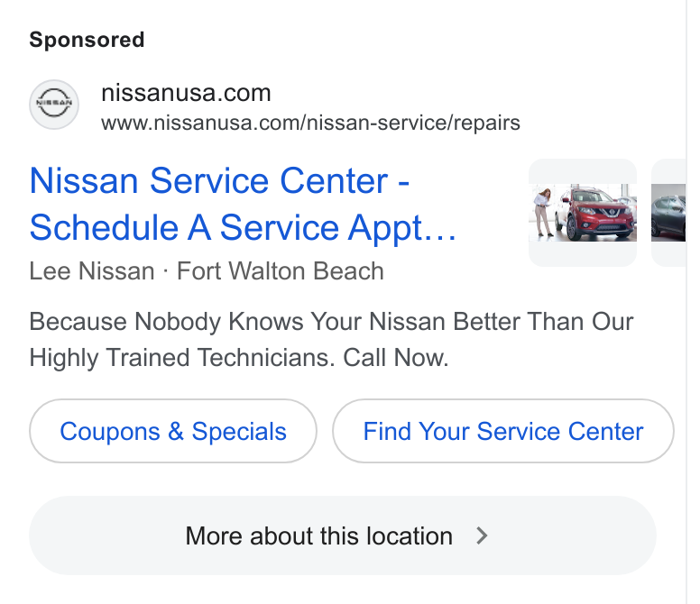Click the Call Now text in description
The height and width of the screenshot is (604, 700).
click(395, 357)
